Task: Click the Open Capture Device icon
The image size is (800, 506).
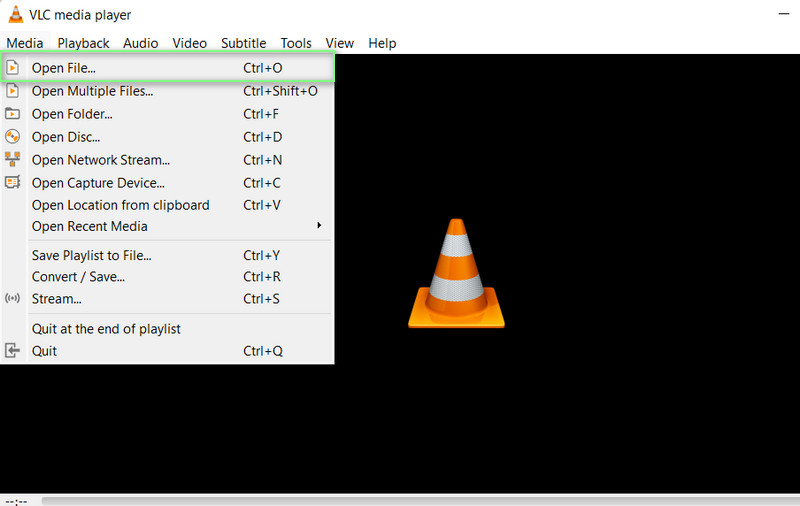Action: [x=13, y=183]
